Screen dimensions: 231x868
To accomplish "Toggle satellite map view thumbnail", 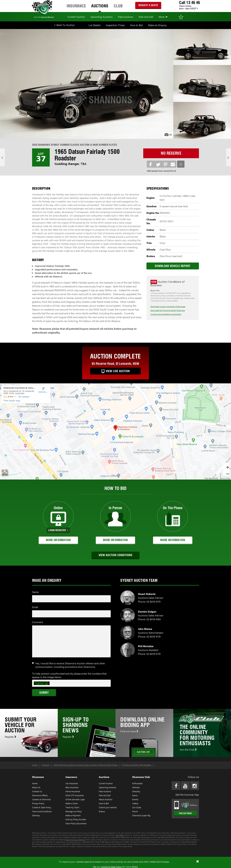I will tap(5, 473).
